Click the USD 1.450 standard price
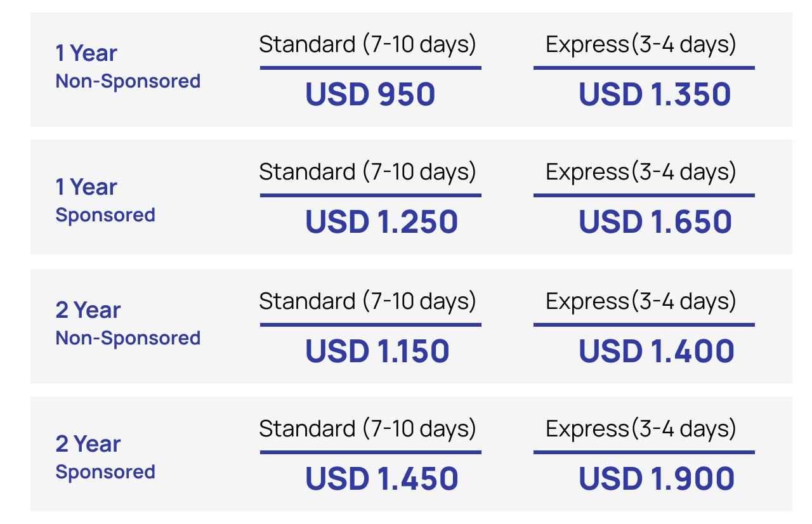812x524 pixels. pyautogui.click(x=381, y=479)
